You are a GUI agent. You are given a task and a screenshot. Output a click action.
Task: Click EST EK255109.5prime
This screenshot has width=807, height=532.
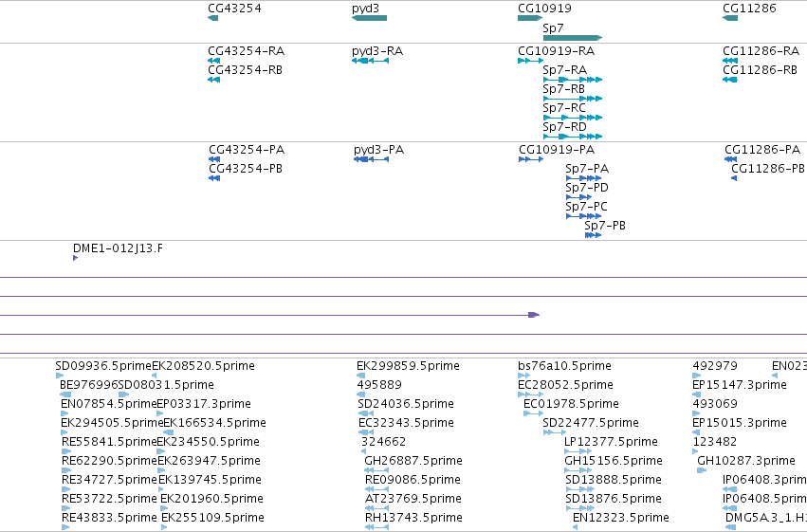pos(164,527)
